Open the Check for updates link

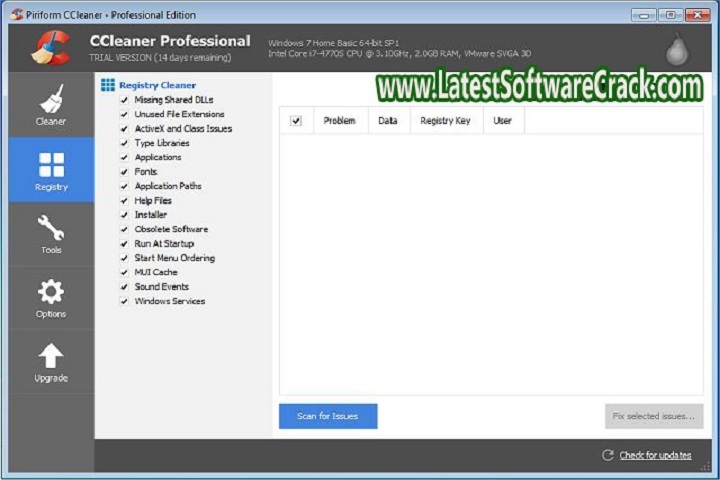tap(655, 455)
